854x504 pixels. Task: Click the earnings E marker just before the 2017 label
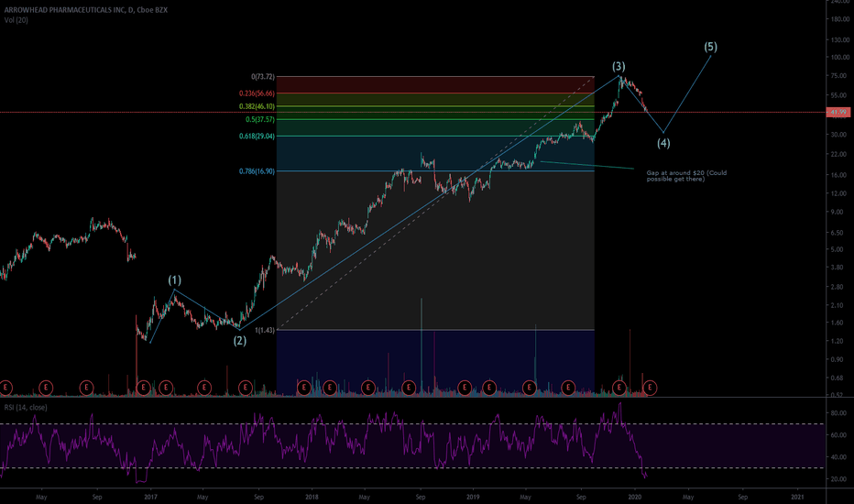pos(143,388)
